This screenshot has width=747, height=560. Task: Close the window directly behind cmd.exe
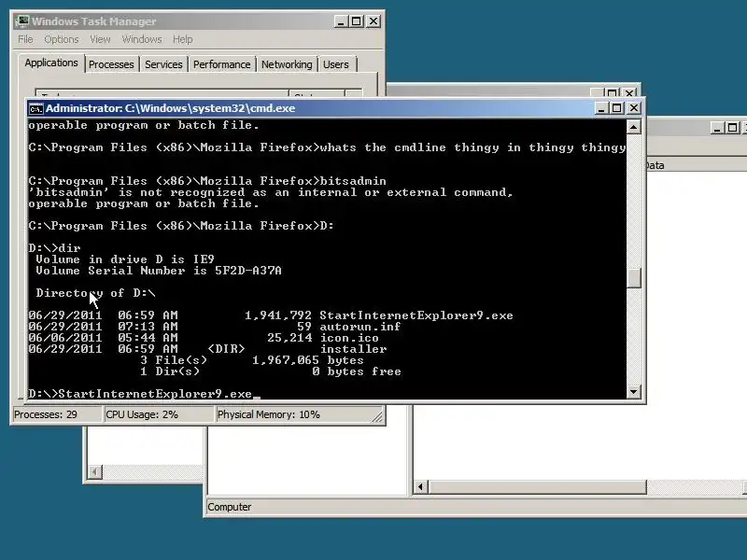pos(628,92)
